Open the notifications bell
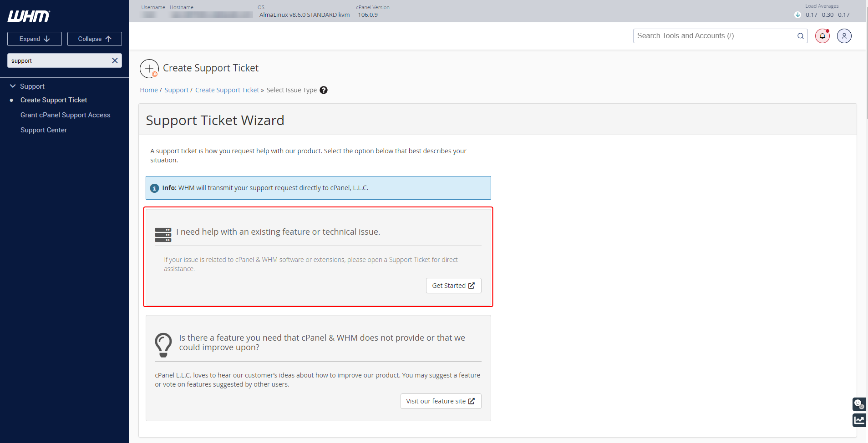Image resolution: width=868 pixels, height=443 pixels. coord(822,36)
